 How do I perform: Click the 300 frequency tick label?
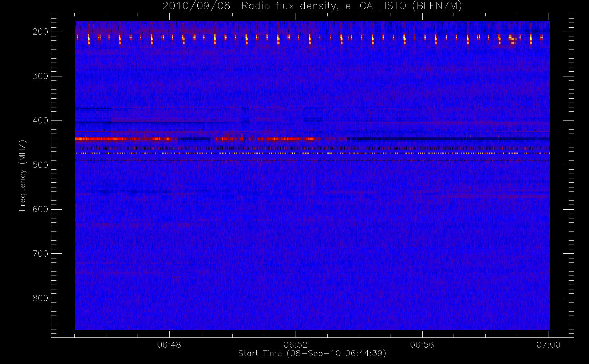tap(40, 76)
